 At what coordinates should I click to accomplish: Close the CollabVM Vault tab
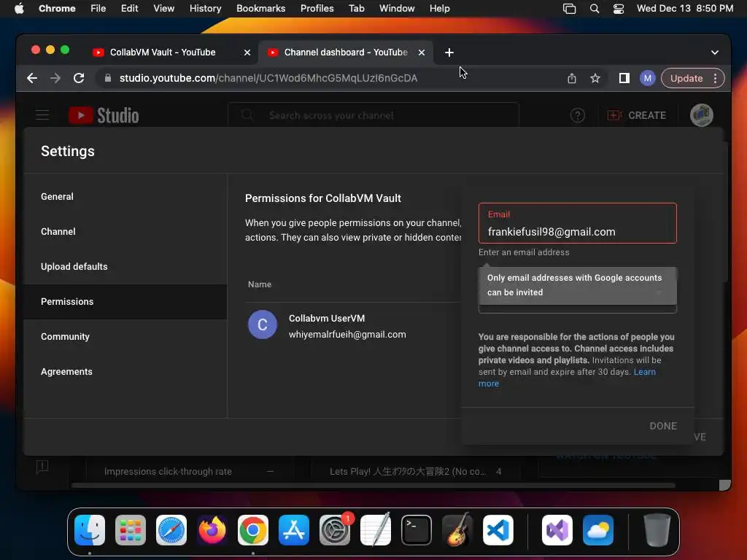click(247, 52)
